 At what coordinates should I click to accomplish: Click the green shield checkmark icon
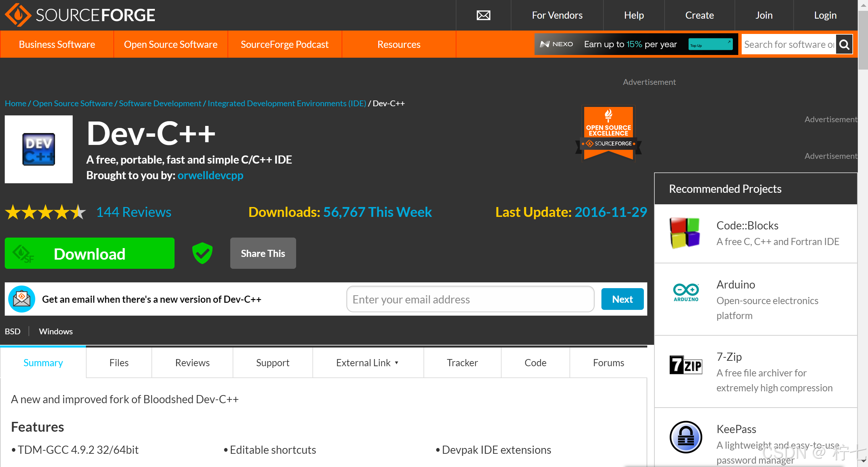(202, 253)
